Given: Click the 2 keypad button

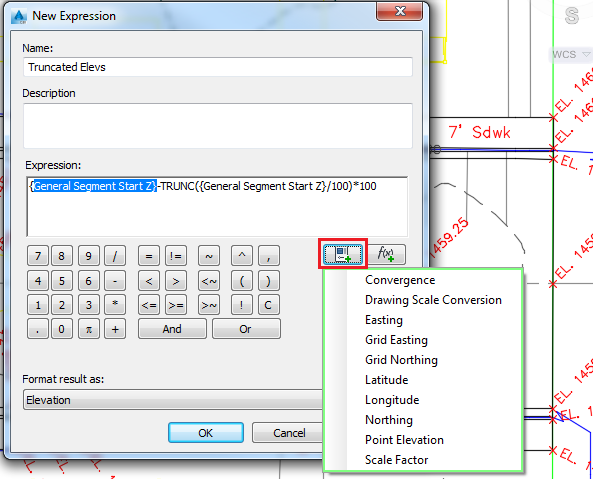Looking at the screenshot, I should (x=62, y=305).
